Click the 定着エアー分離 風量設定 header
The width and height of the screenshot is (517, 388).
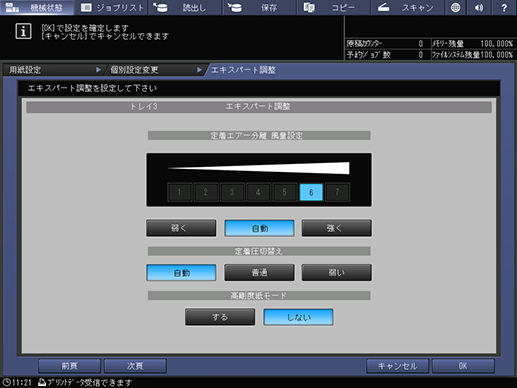point(259,135)
